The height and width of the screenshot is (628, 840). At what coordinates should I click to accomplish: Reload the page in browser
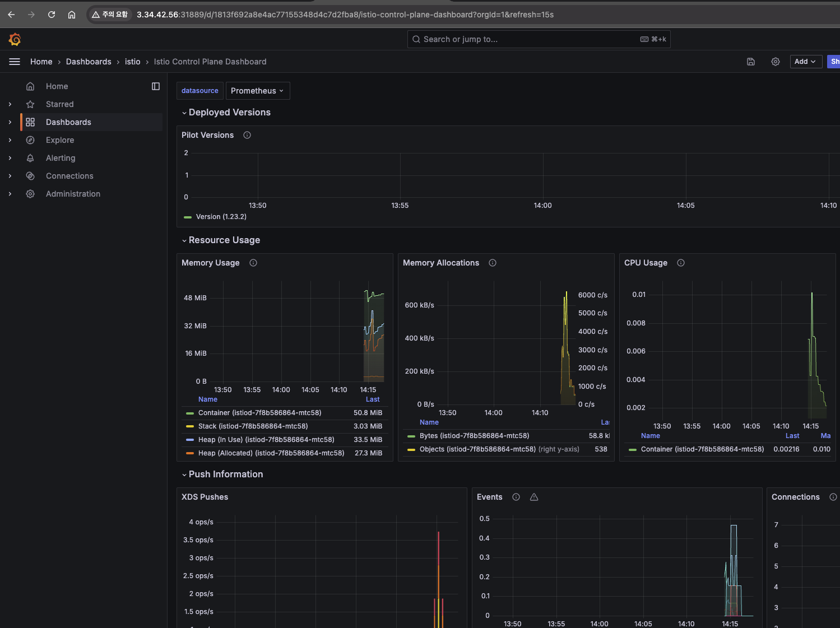click(x=52, y=15)
